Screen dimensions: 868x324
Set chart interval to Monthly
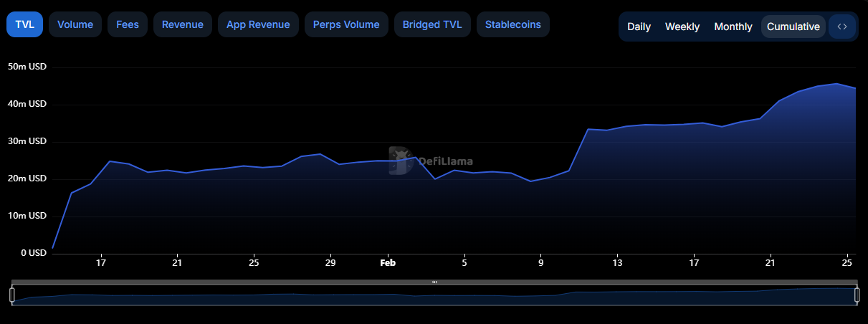pyautogui.click(x=733, y=27)
